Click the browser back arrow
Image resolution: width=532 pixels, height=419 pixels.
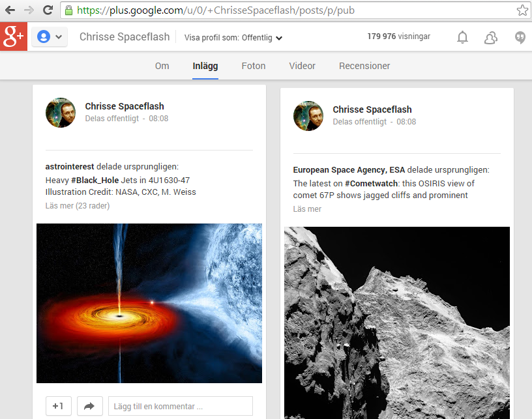pyautogui.click(x=10, y=10)
